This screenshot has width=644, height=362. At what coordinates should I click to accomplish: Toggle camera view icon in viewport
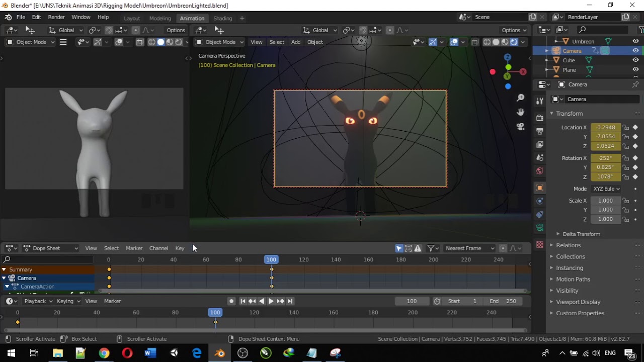tap(521, 127)
